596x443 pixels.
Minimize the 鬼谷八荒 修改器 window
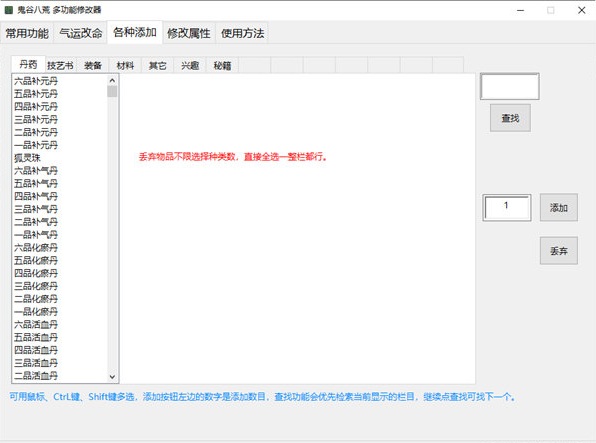point(520,10)
